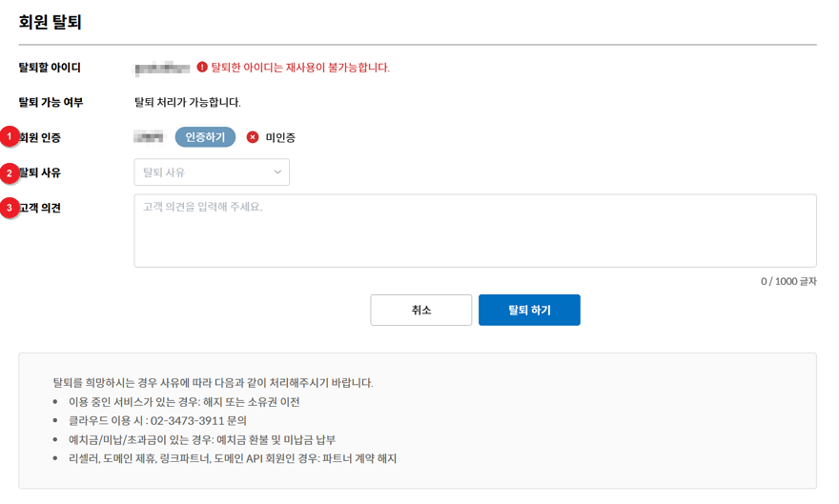Image resolution: width=839 pixels, height=504 pixels.
Task: Click the blue 탈퇴 하기 button
Action: [x=529, y=310]
